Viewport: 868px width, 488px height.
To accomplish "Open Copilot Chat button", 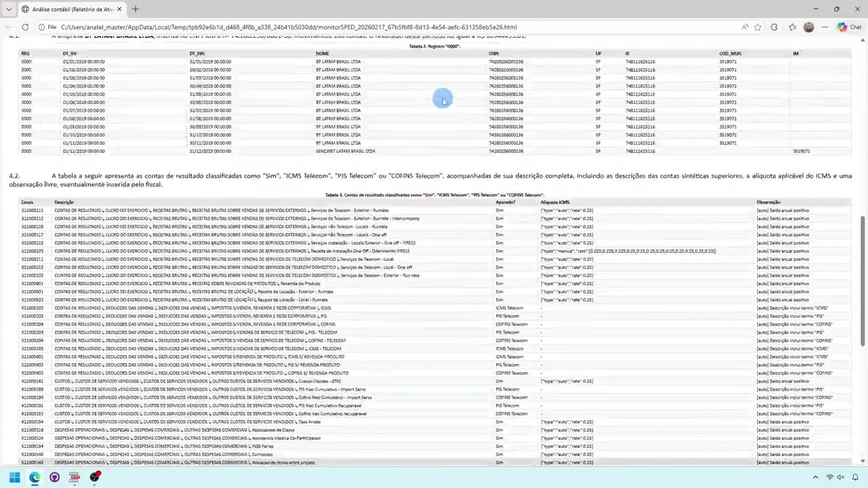I will point(849,27).
